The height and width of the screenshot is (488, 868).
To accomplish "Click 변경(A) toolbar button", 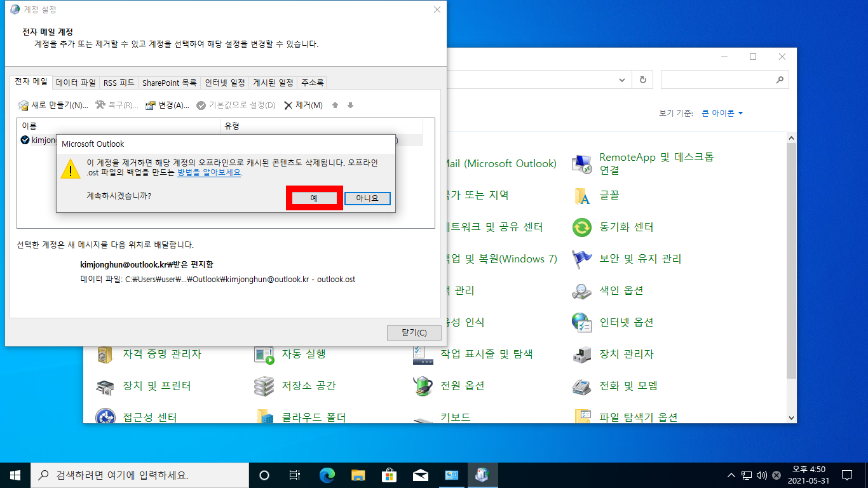I will [x=167, y=105].
